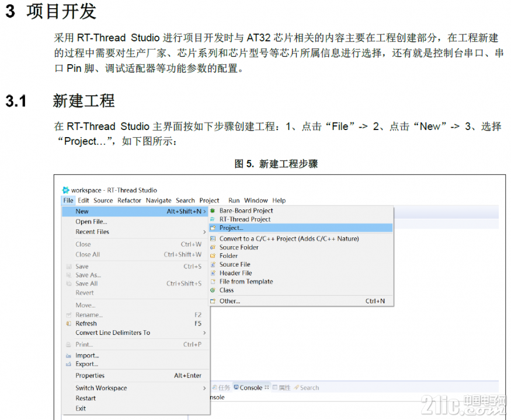Open the File menu
This screenshot has height=420, width=511.
[x=68, y=201]
